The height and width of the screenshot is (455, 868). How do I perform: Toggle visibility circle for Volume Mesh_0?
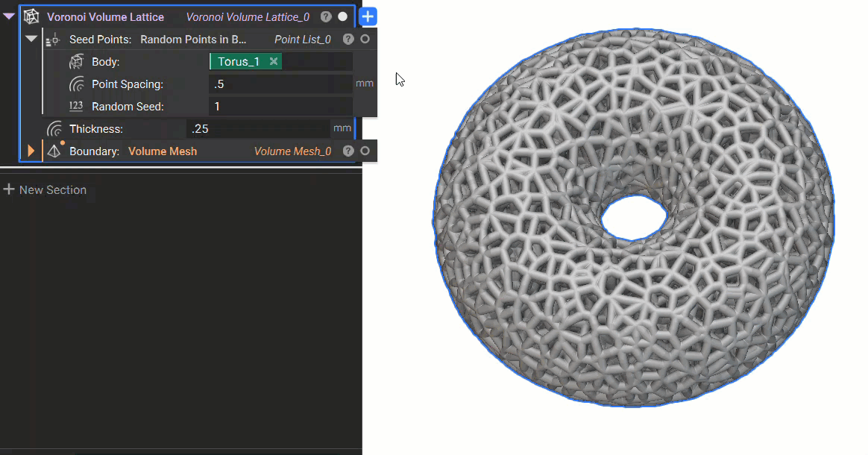[365, 151]
